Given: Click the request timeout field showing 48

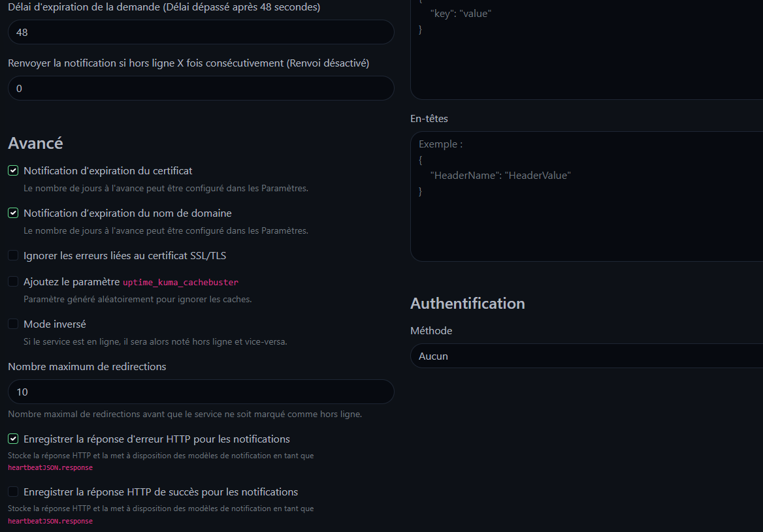Looking at the screenshot, I should click(201, 32).
